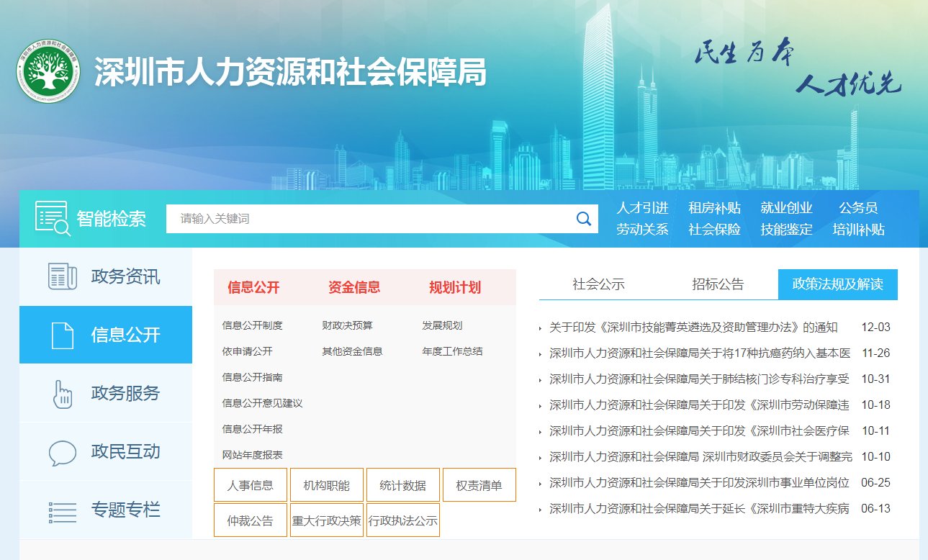
Task: Click the 政务服务 hand pointer icon
Action: (x=63, y=394)
